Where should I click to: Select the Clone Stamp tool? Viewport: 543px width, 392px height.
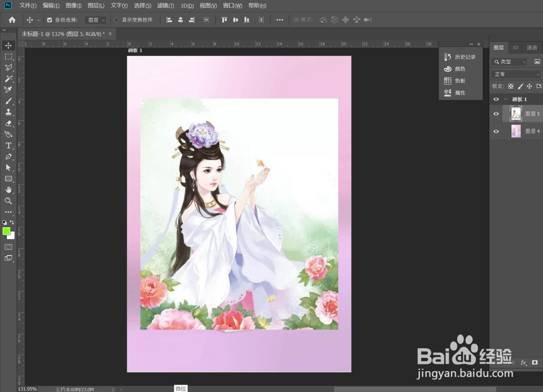[8, 112]
